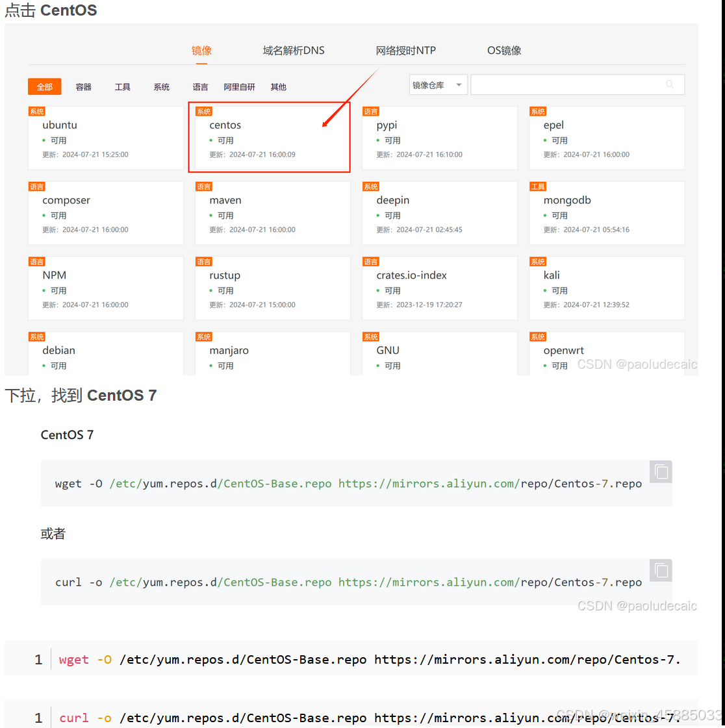This screenshot has height=728, width=725.
Task: Open the kali mirror card
Action: [607, 288]
